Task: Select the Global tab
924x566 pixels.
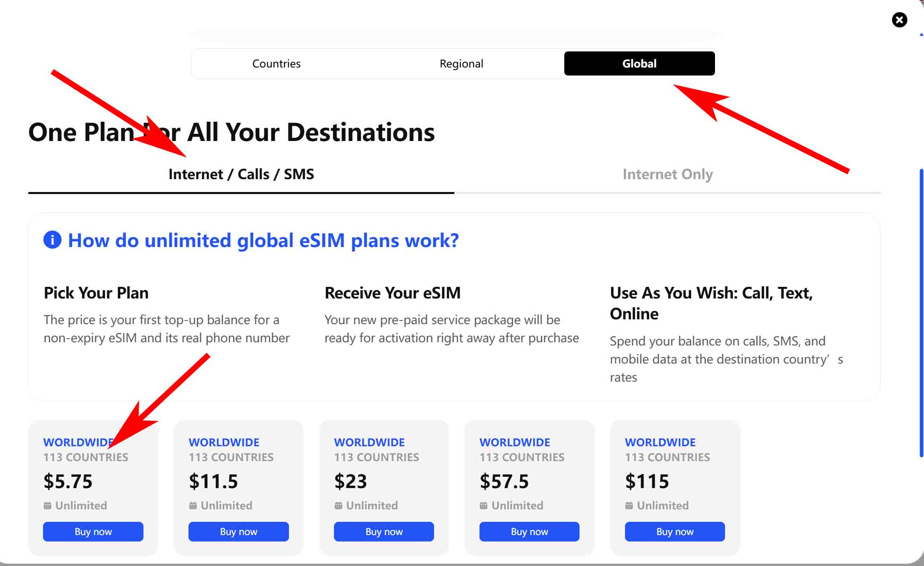Action: click(x=639, y=63)
